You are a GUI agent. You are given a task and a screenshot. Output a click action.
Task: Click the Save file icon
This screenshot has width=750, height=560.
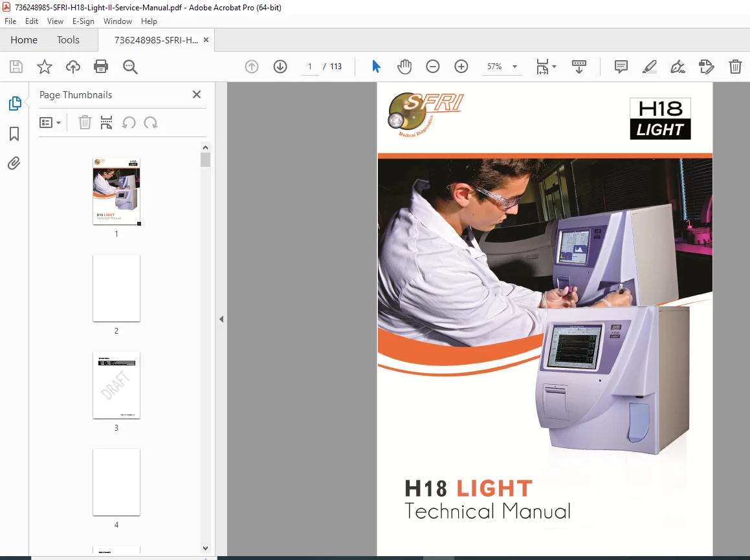coord(16,67)
